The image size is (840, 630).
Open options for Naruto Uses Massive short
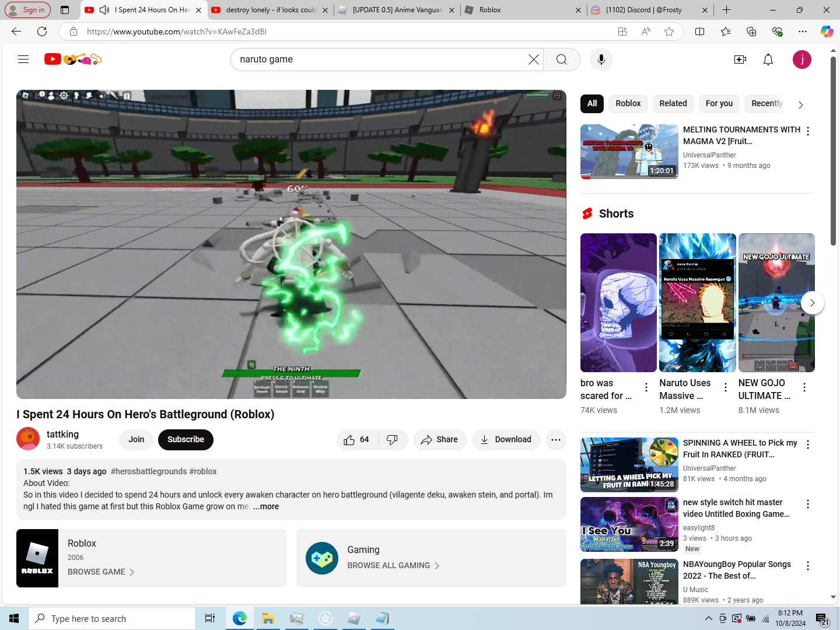coord(726,387)
